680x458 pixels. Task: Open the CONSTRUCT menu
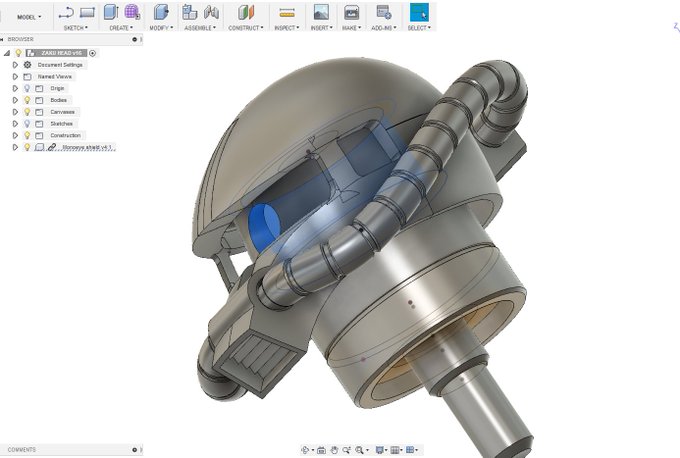coord(246,28)
